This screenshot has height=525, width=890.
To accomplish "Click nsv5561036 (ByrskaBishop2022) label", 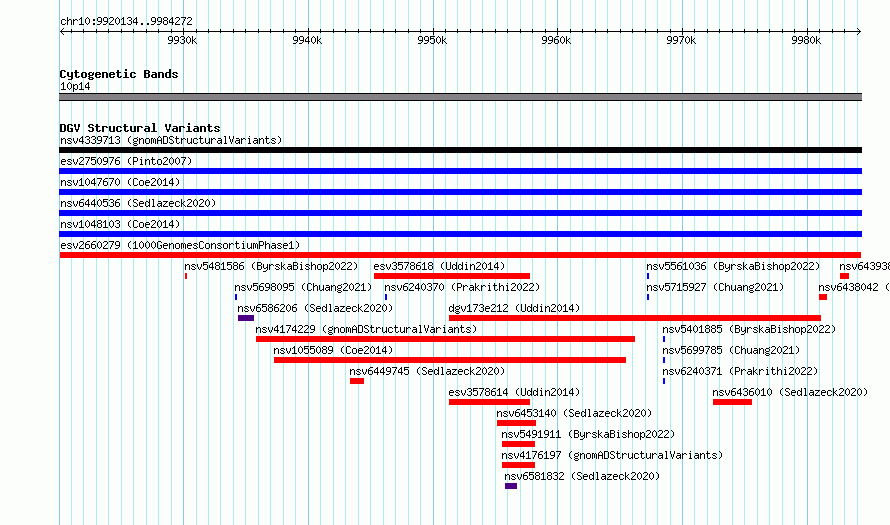I will [x=733, y=266].
